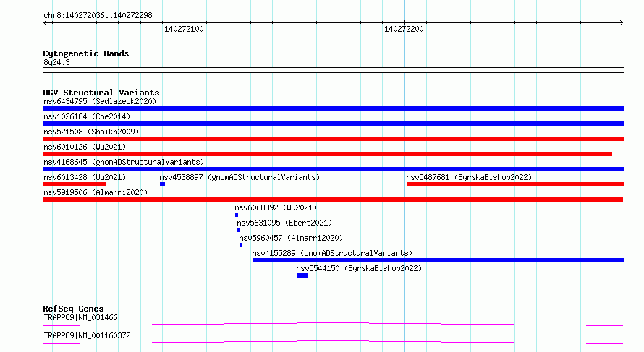Click the 140272200 ruler position label
The width and height of the screenshot is (644, 352).
[x=404, y=29]
